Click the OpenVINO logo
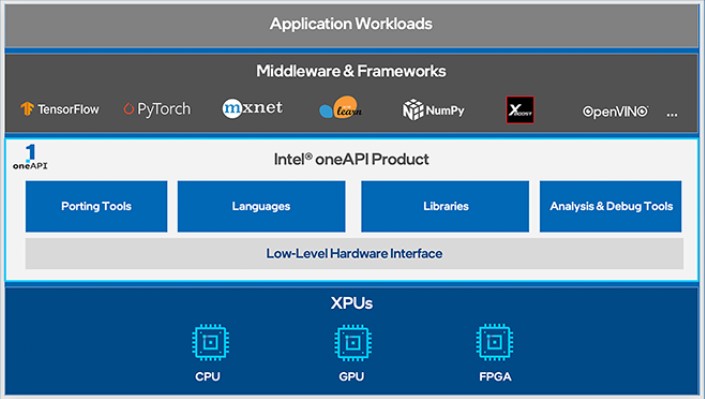Image resolution: width=705 pixels, height=399 pixels. pos(616,111)
